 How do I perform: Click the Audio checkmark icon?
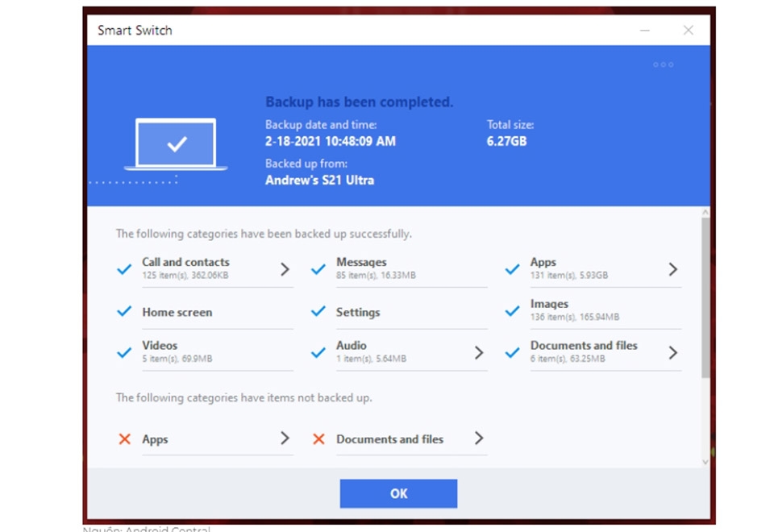pyautogui.click(x=318, y=352)
